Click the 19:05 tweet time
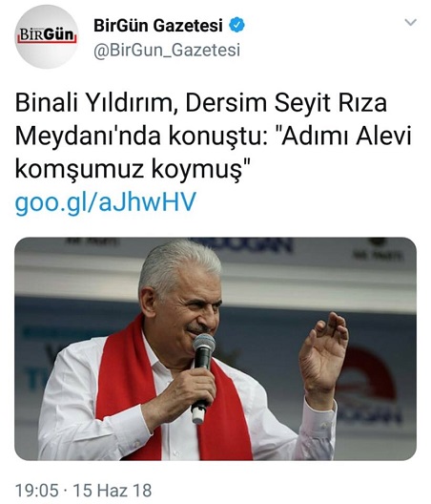This screenshot has height=504, width=431. [x=37, y=491]
